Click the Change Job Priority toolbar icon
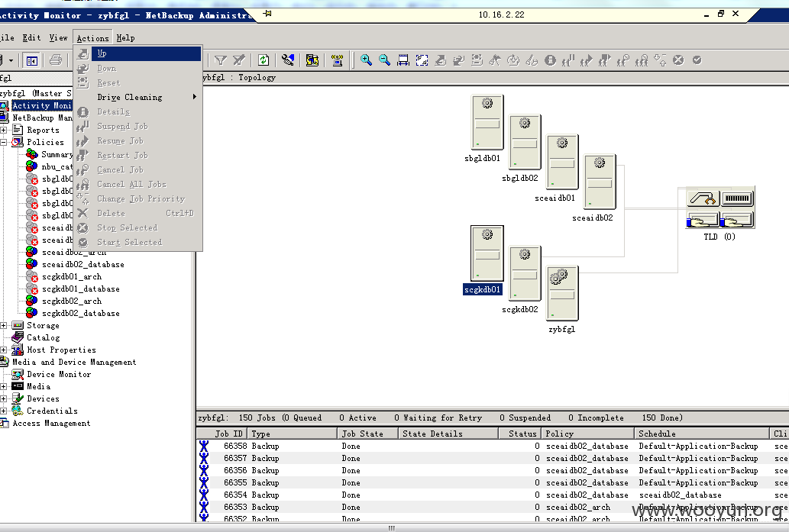 click(660, 60)
